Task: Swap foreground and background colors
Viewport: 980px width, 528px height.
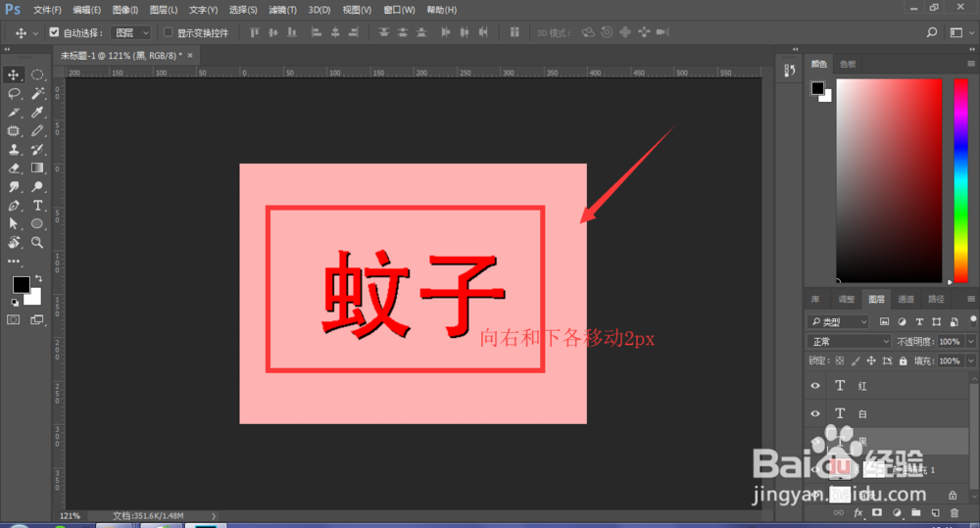Action: point(39,278)
